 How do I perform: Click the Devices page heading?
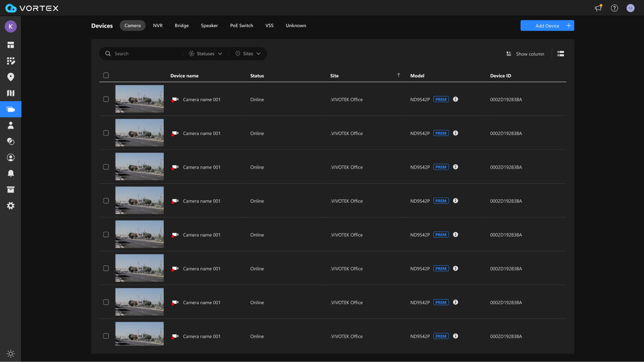[x=102, y=26]
